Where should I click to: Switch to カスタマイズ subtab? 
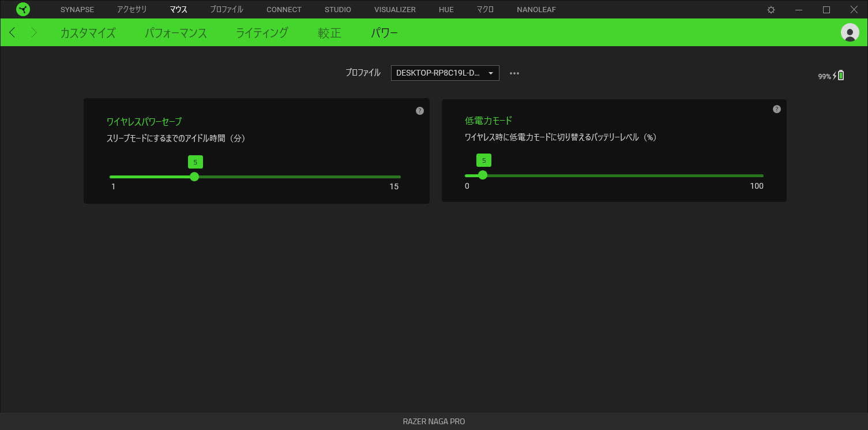(88, 33)
